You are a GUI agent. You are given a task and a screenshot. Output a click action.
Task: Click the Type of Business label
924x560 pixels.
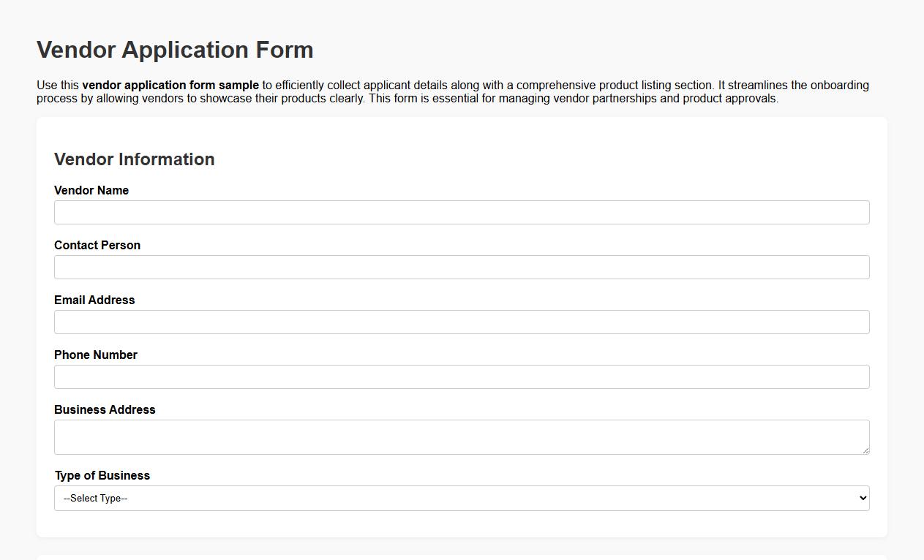(x=102, y=475)
